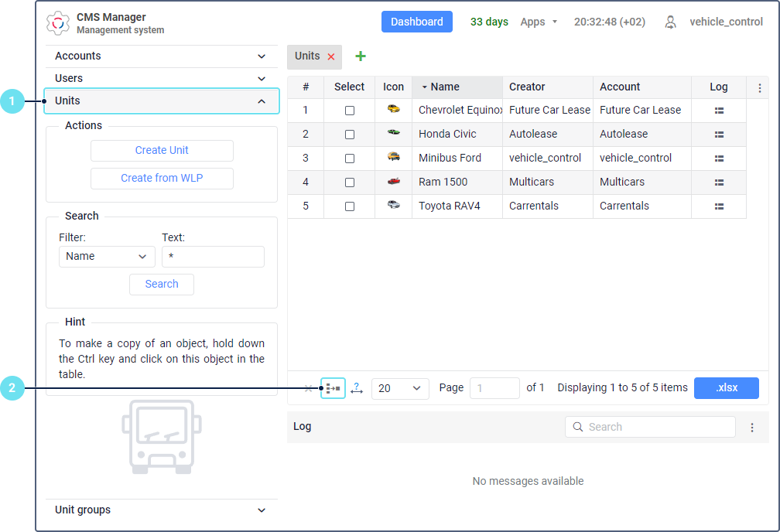This screenshot has width=780, height=532.
Task: Click the magnifier icon in Log search
Action: tap(577, 427)
